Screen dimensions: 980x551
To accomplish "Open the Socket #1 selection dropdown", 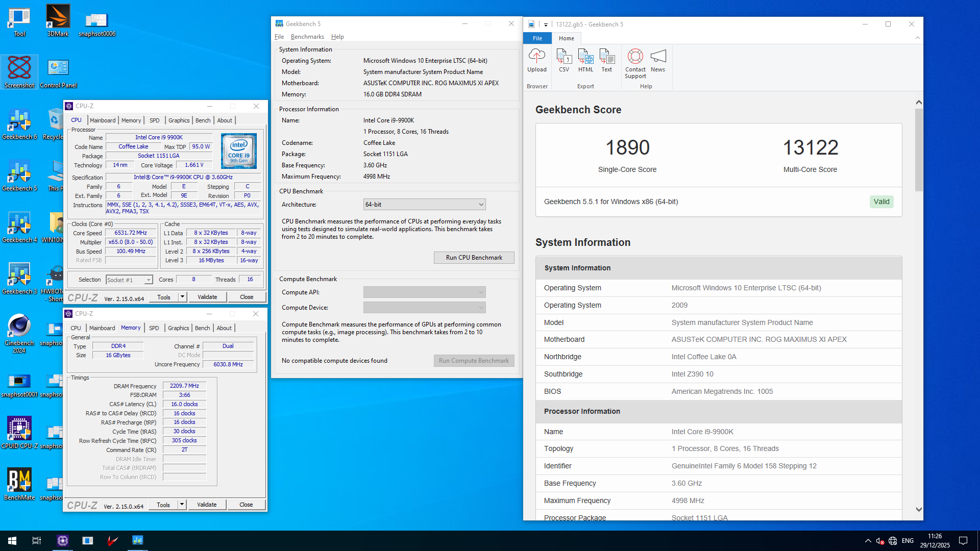I will pyautogui.click(x=129, y=280).
